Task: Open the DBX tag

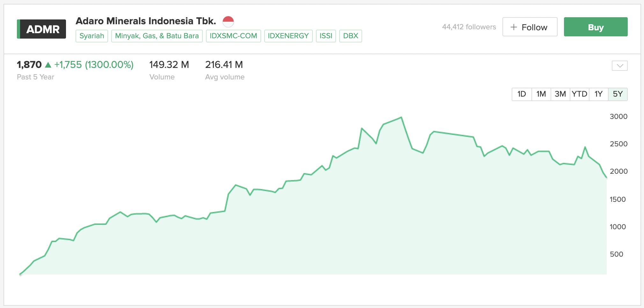Action: [351, 36]
